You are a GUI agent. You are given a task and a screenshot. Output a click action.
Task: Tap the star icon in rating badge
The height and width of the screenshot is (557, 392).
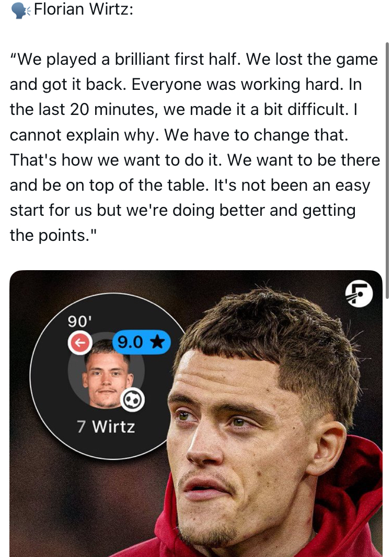[x=157, y=342]
